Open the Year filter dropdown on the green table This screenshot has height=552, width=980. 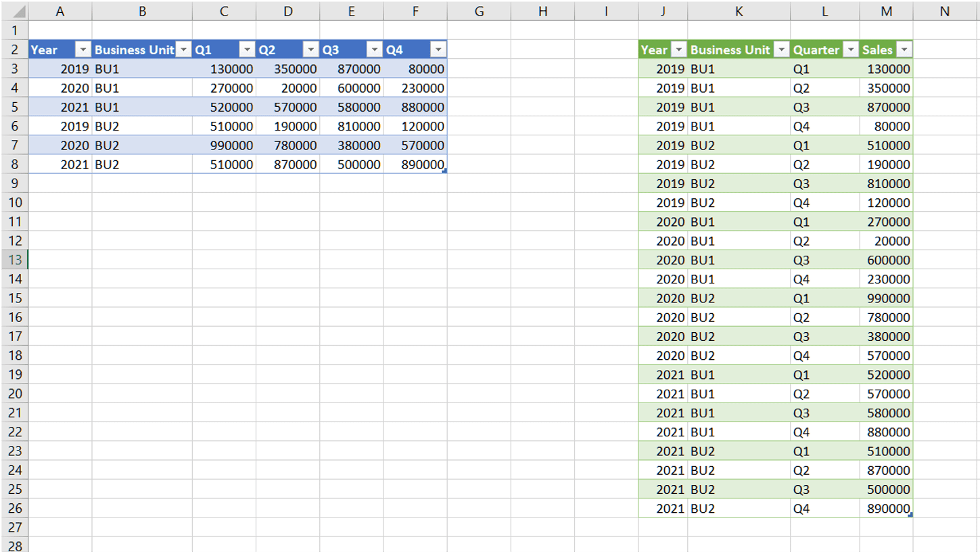(680, 49)
